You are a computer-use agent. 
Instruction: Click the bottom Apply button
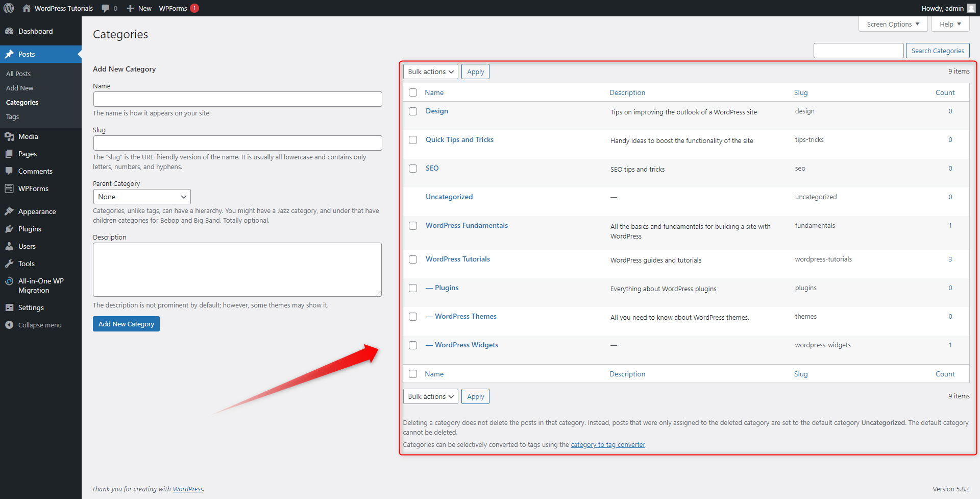pyautogui.click(x=475, y=396)
